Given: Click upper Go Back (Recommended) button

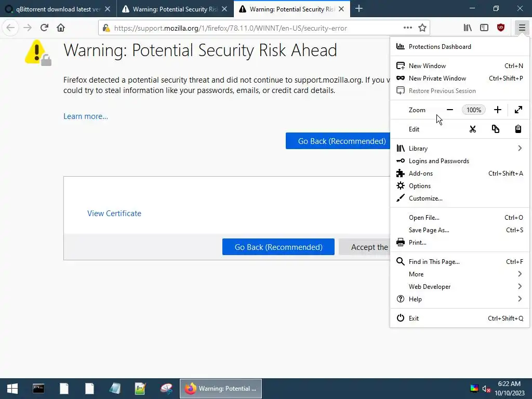Looking at the screenshot, I should pos(338,141).
